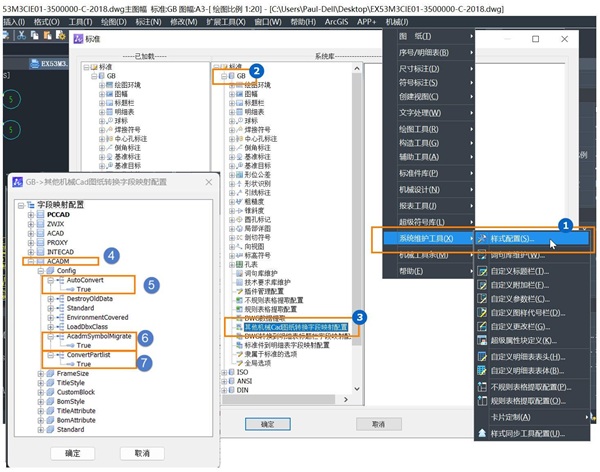Select BomAttribute tree node
This screenshot has width=600, height=472.
76,420
